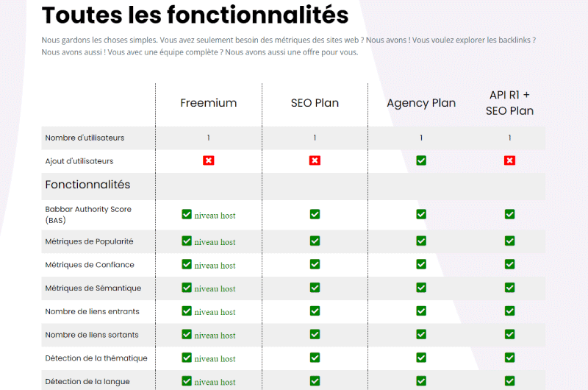Click the Fonctionnalités section heading
Viewport: 588px width, 390px height.
pyautogui.click(x=87, y=185)
